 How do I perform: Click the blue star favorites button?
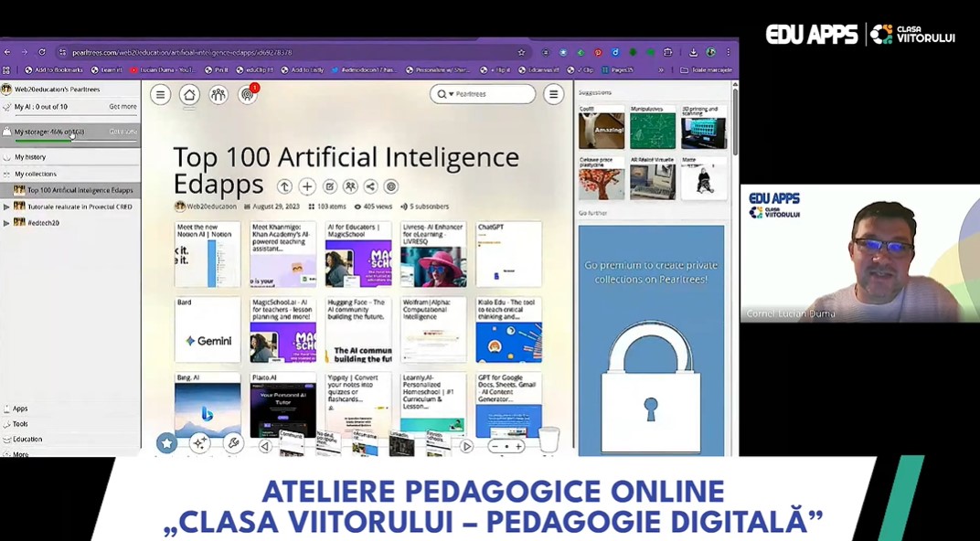pyautogui.click(x=167, y=443)
